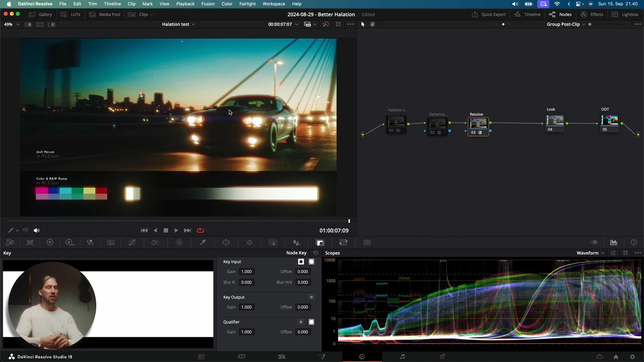The width and height of the screenshot is (644, 362).
Task: Click the Nodes view button in toolbar
Action: tap(561, 14)
